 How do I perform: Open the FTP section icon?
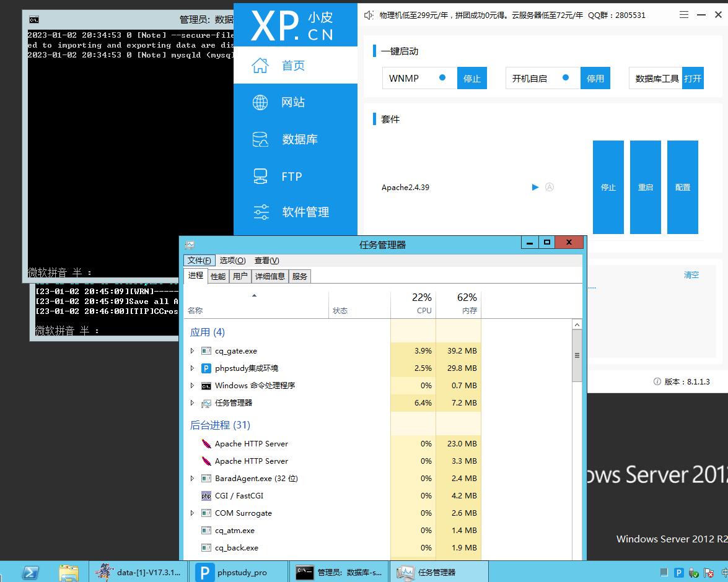260,176
